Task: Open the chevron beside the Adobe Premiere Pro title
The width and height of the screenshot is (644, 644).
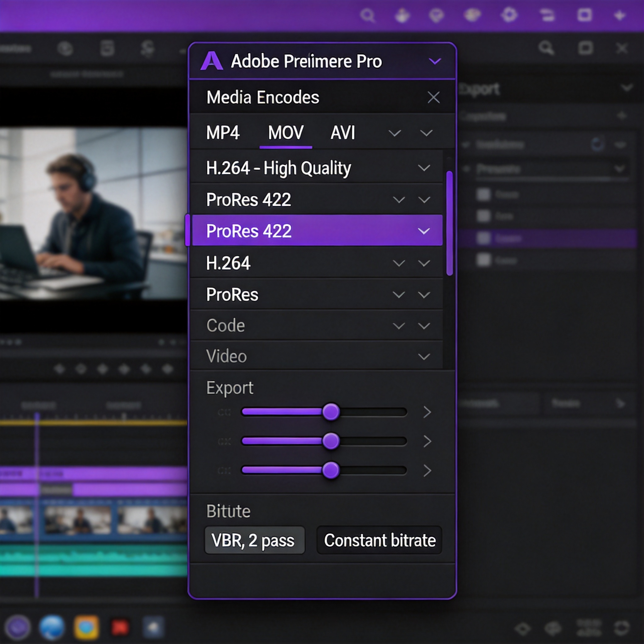Action: pos(435,61)
